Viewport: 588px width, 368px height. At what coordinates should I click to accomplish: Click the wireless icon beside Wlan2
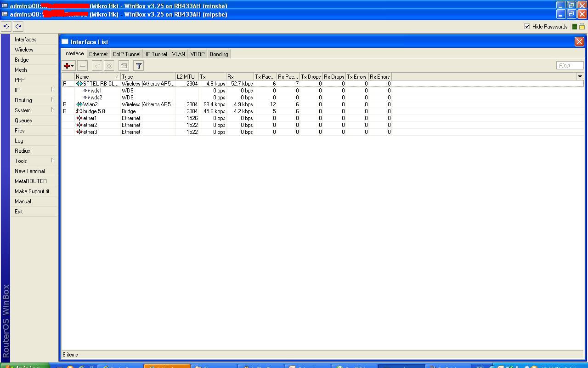pos(79,104)
